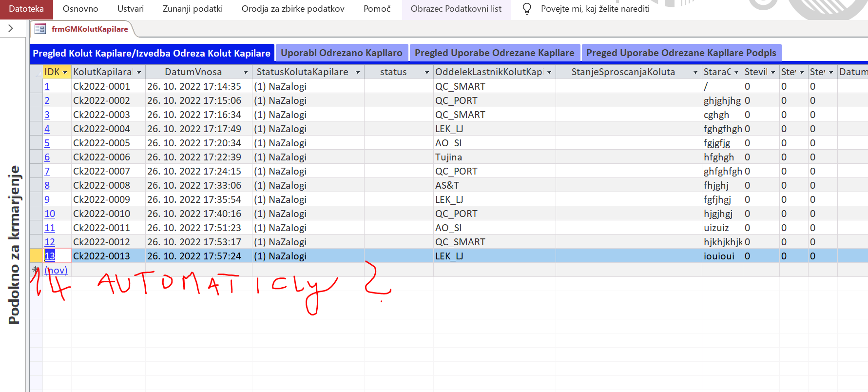Open record link 1

point(47,86)
